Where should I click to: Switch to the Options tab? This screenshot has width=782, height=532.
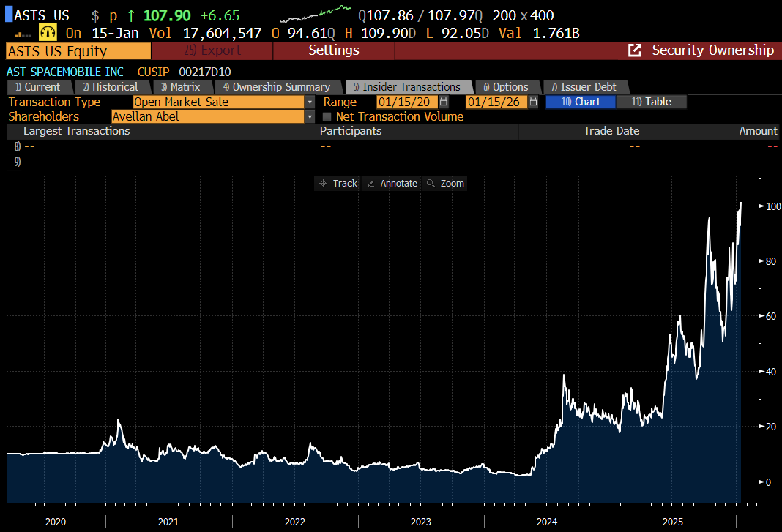pos(507,87)
